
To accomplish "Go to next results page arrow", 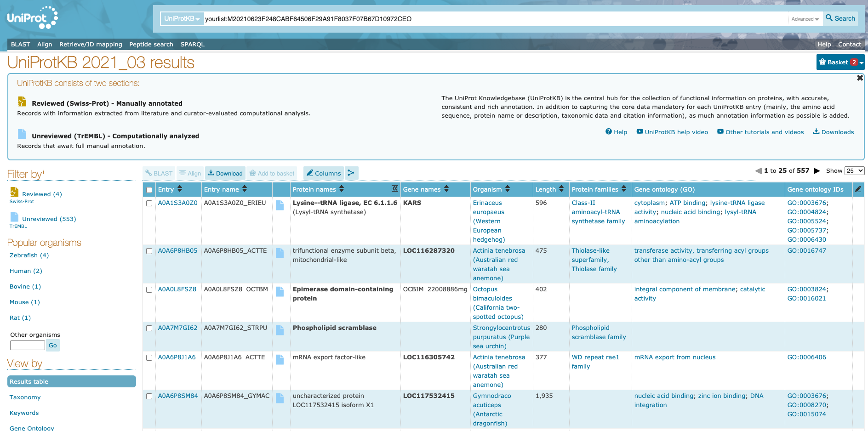I will tap(817, 171).
